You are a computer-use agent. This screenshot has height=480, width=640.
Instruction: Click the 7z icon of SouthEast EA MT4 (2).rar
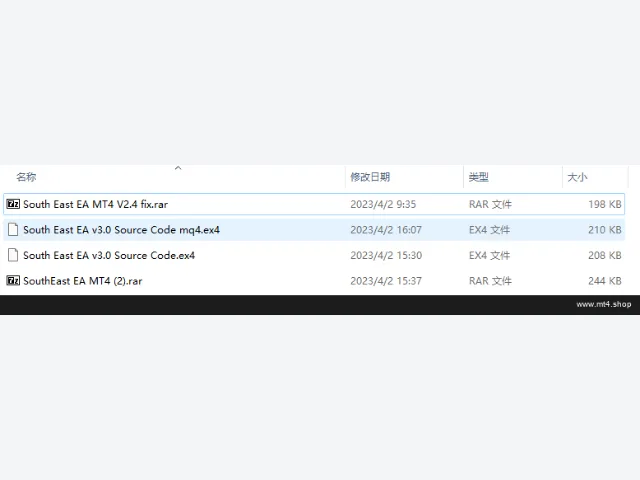pyautogui.click(x=13, y=281)
